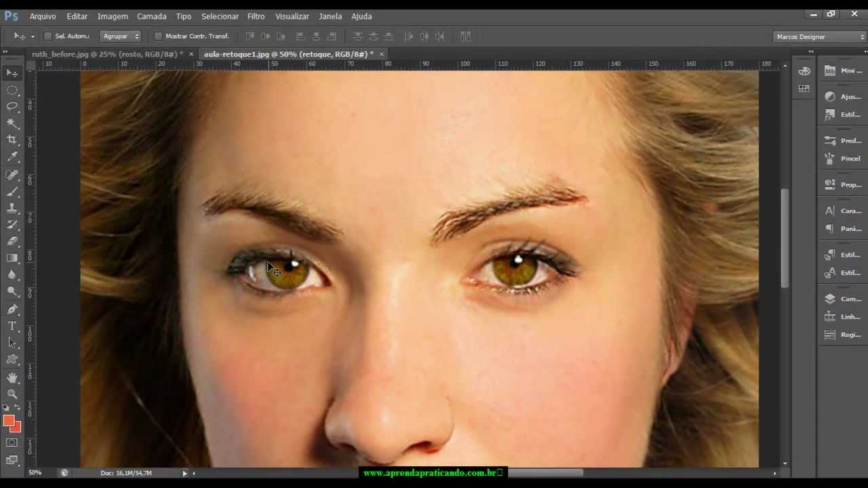Select the Magic Wand tool
Viewport: 868px width, 488px height.
12,123
